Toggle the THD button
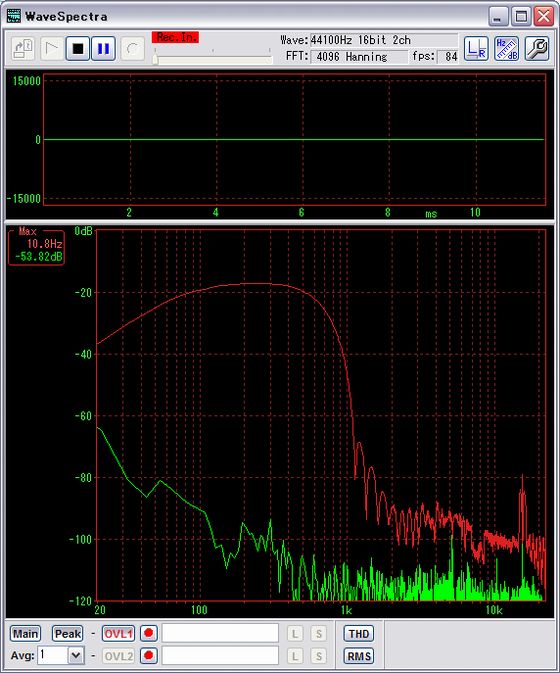 coord(359,634)
